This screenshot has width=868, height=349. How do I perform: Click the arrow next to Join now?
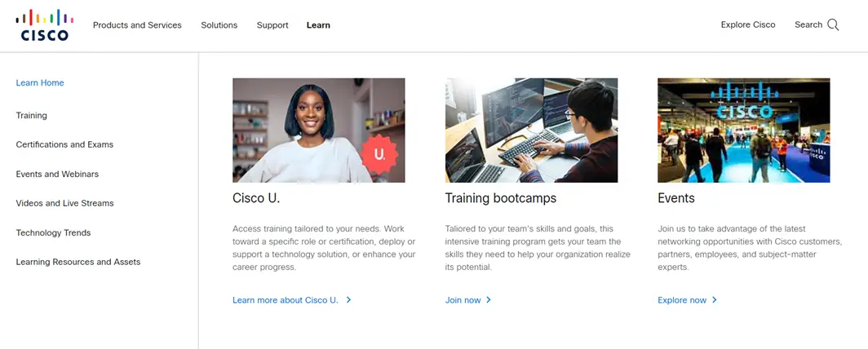(x=489, y=300)
